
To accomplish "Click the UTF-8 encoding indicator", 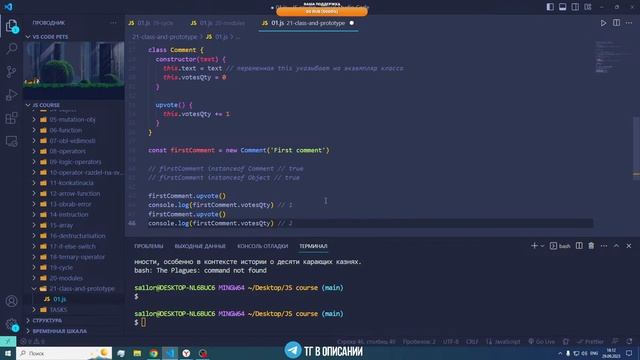I will point(451,341).
